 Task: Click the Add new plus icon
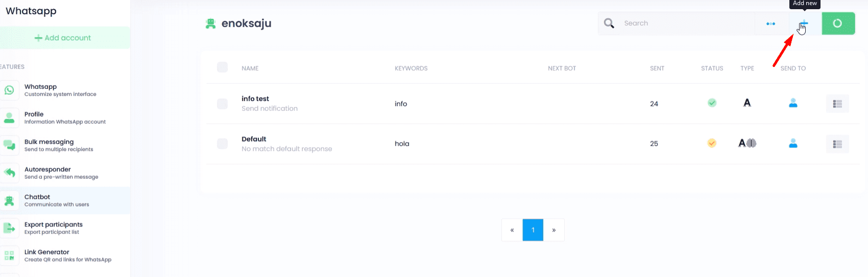click(x=805, y=24)
